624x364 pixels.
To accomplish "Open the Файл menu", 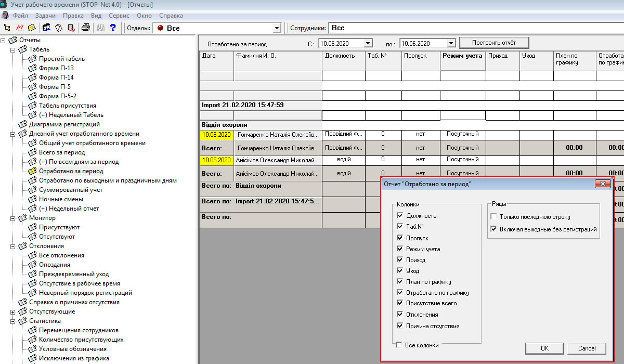I will (x=21, y=16).
